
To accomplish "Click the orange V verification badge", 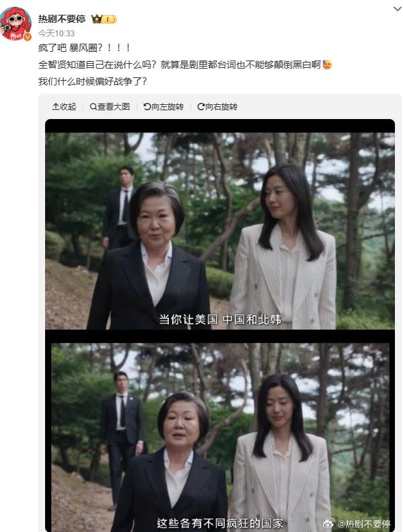I will coord(28,36).
